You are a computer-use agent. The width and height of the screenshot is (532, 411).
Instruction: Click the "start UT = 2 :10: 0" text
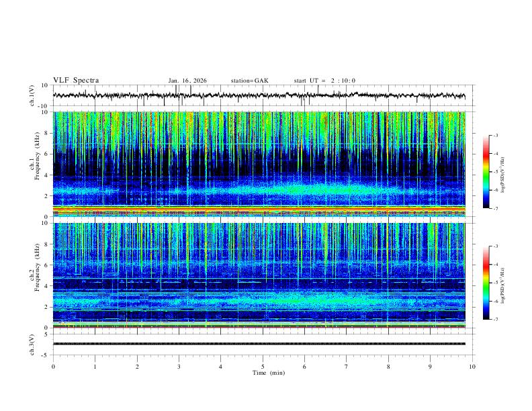click(x=324, y=81)
